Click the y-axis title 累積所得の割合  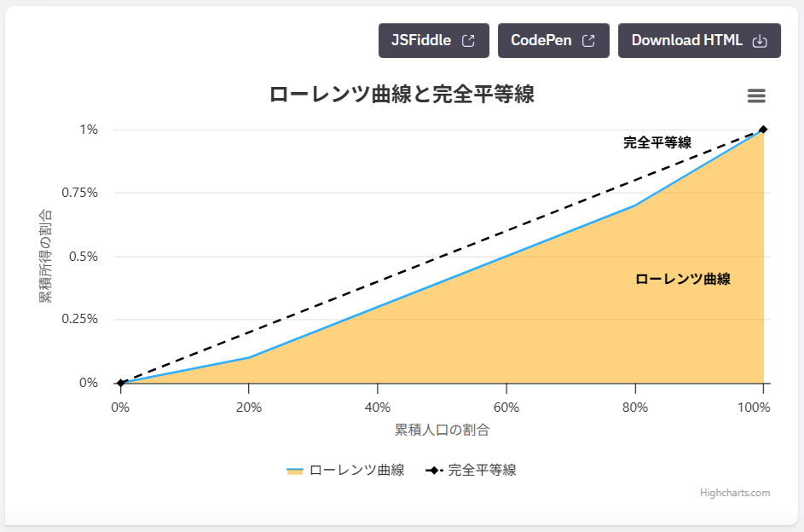[x=45, y=256]
